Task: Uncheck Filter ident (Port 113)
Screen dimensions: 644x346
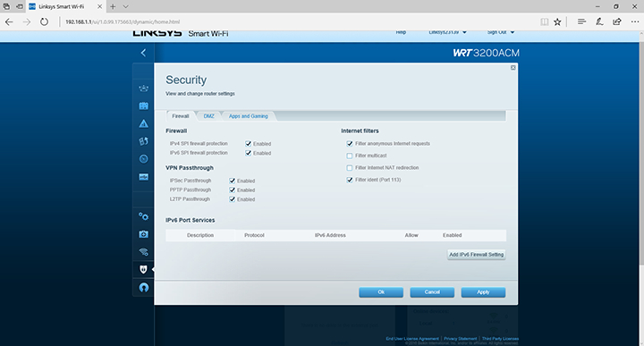Action: 350,180
